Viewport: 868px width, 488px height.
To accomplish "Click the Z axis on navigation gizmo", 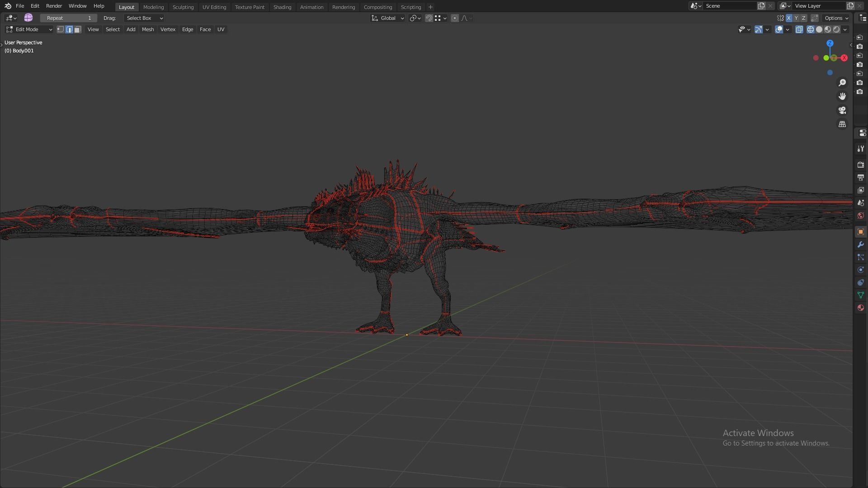I will [x=830, y=43].
